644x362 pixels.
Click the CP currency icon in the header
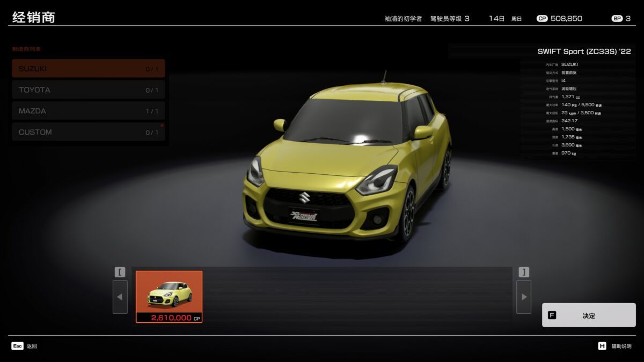(x=542, y=19)
